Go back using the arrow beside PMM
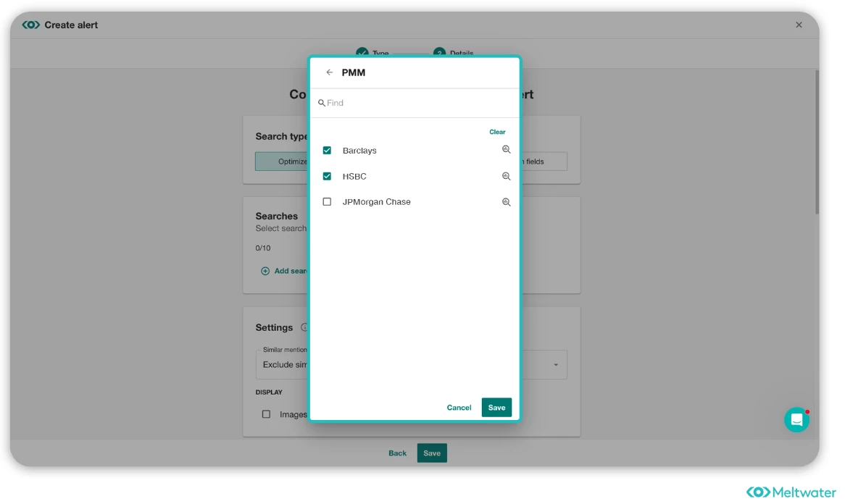This screenshot has height=504, width=845. point(329,72)
